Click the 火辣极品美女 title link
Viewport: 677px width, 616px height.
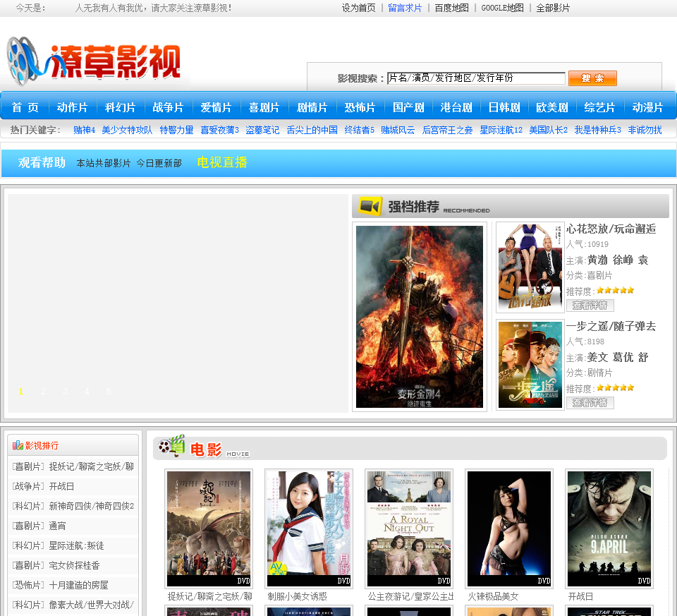[x=493, y=596]
